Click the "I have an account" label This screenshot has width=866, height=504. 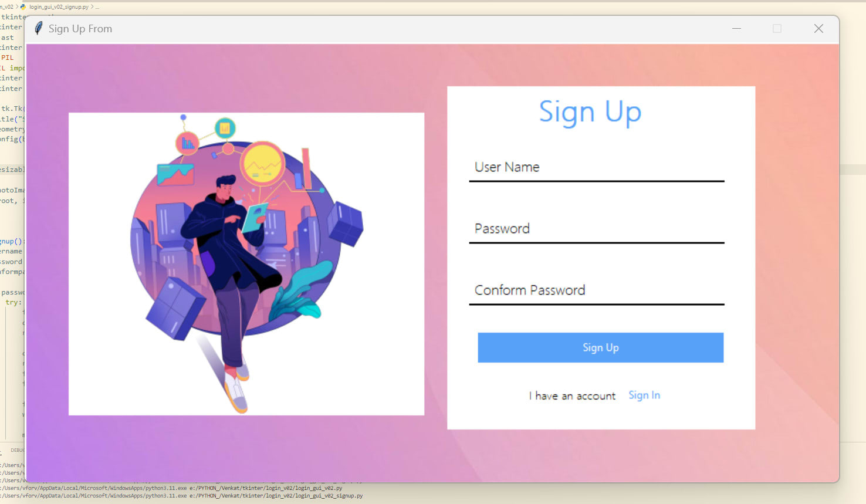(x=572, y=396)
